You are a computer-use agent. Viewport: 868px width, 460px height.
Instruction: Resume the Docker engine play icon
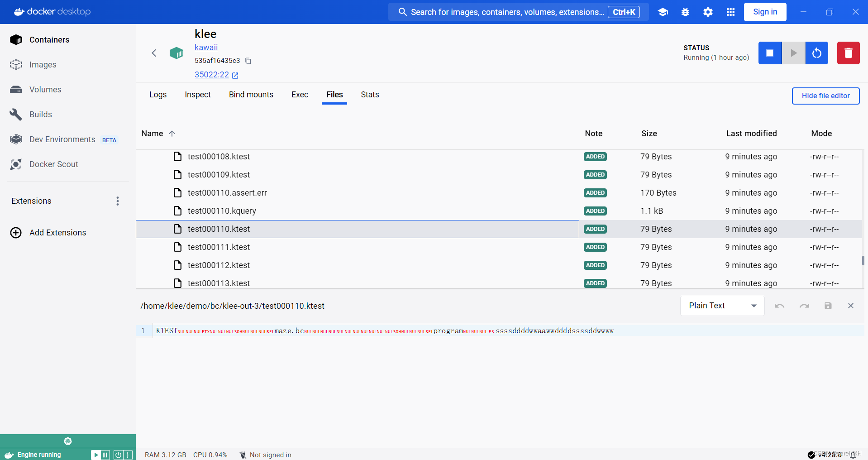95,455
